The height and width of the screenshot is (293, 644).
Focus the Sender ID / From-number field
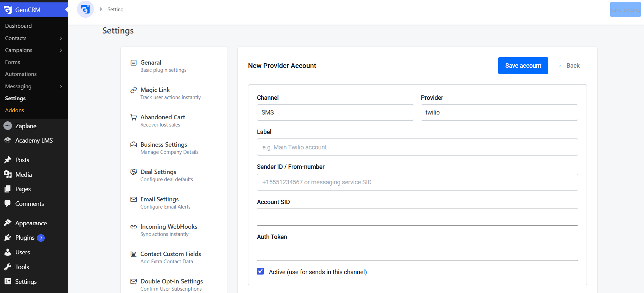point(417,182)
